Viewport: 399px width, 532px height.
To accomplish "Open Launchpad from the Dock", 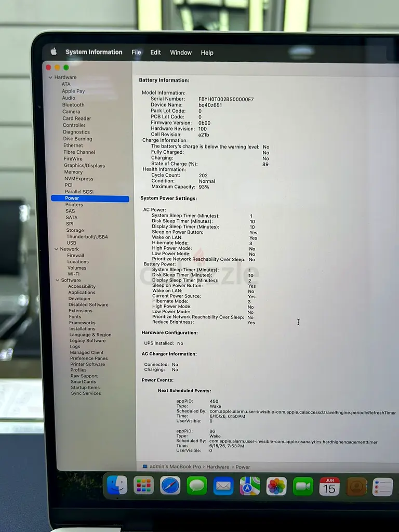I will pyautogui.click(x=143, y=486).
